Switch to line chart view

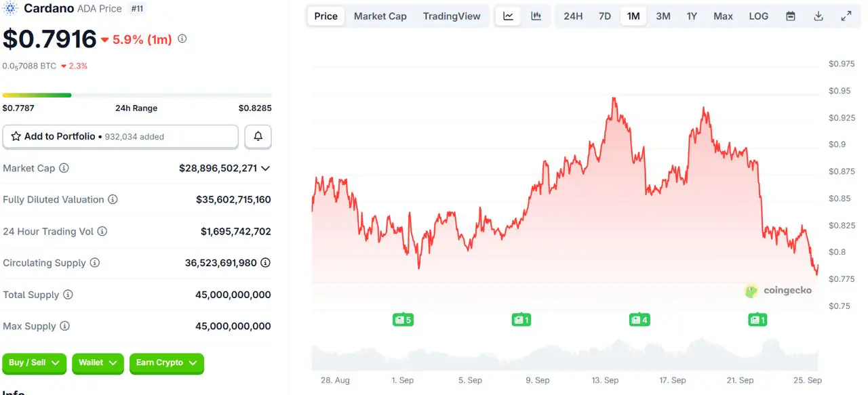click(509, 16)
